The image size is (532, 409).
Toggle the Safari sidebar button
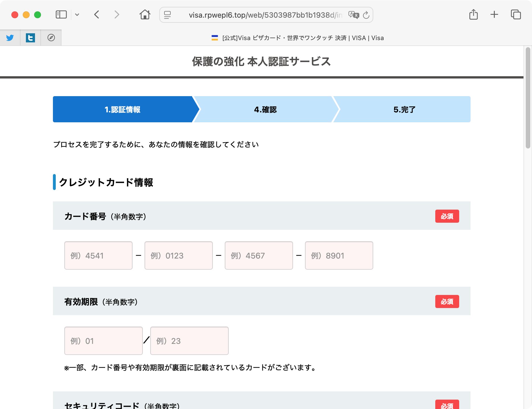pos(61,15)
